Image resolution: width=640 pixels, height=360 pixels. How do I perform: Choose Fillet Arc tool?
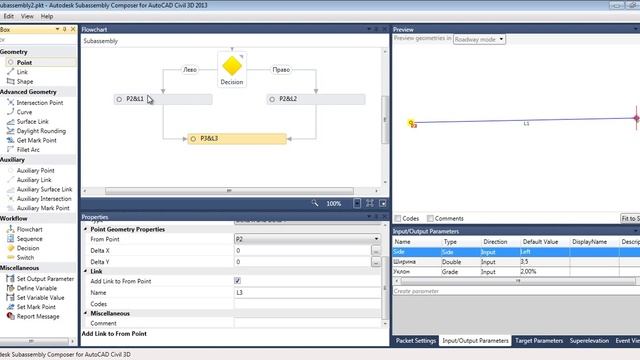28,149
